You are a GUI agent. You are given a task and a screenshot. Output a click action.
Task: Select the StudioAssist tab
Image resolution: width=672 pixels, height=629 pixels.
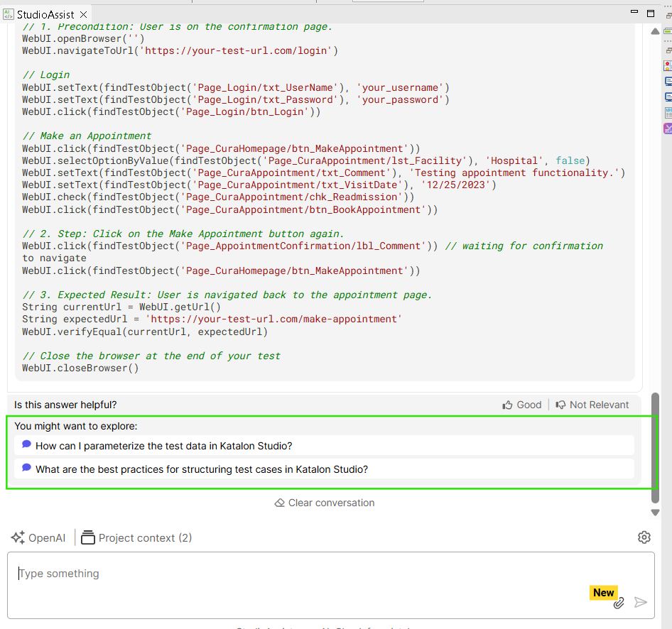click(45, 15)
